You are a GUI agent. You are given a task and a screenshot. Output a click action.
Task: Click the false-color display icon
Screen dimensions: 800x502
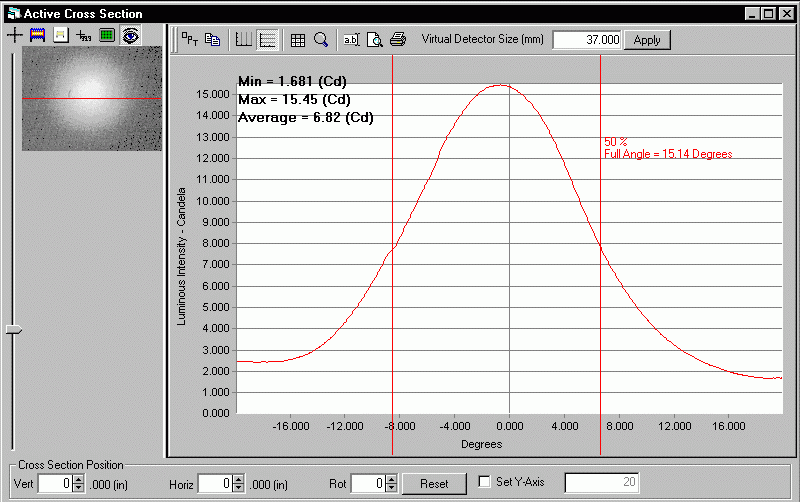(x=38, y=35)
